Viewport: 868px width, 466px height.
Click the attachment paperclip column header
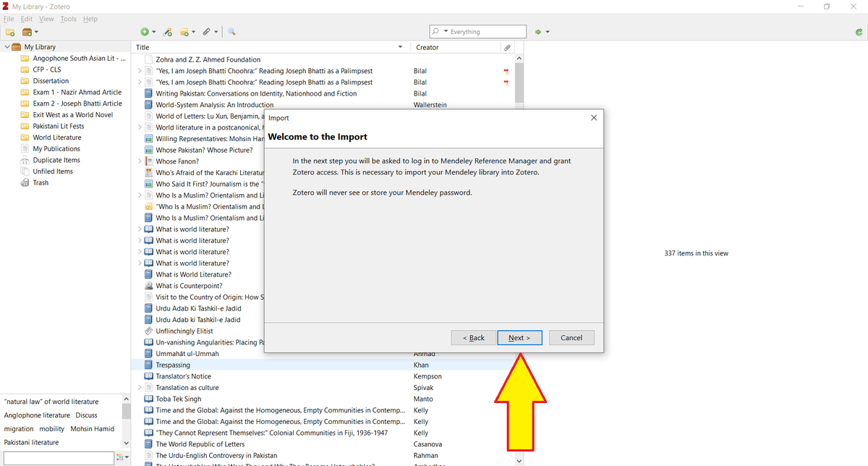pos(507,47)
